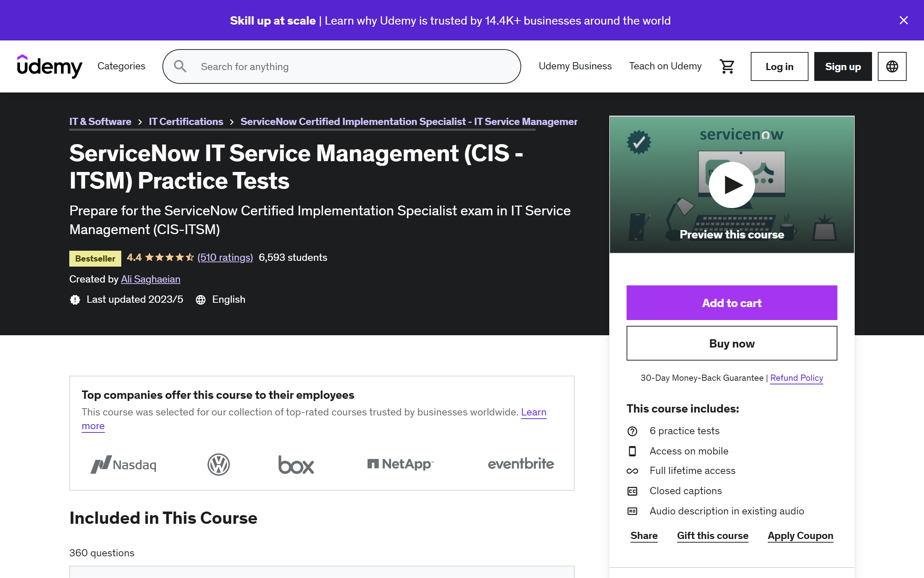Open the Udemy logo homepage
This screenshot has height=578, width=924.
[x=50, y=66]
